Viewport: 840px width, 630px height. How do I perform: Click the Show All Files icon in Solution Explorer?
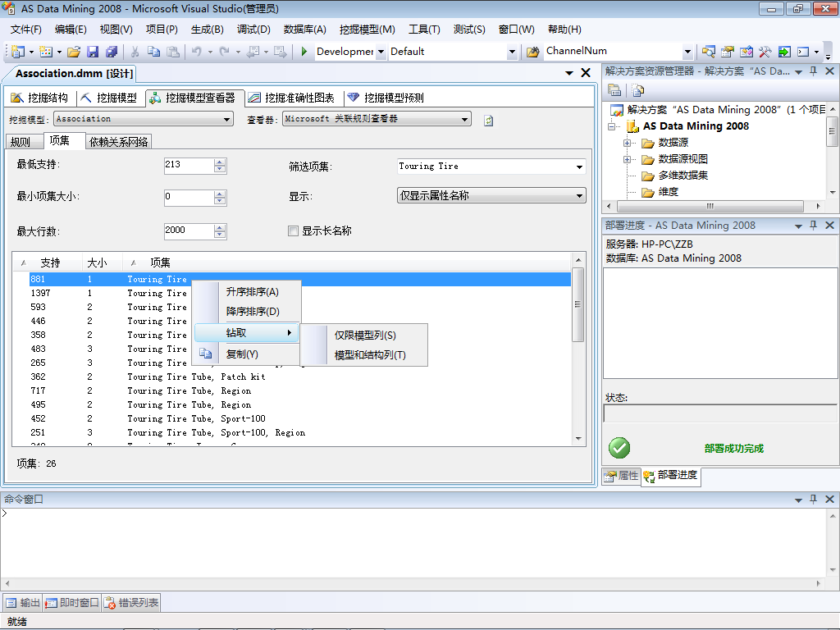(x=637, y=90)
